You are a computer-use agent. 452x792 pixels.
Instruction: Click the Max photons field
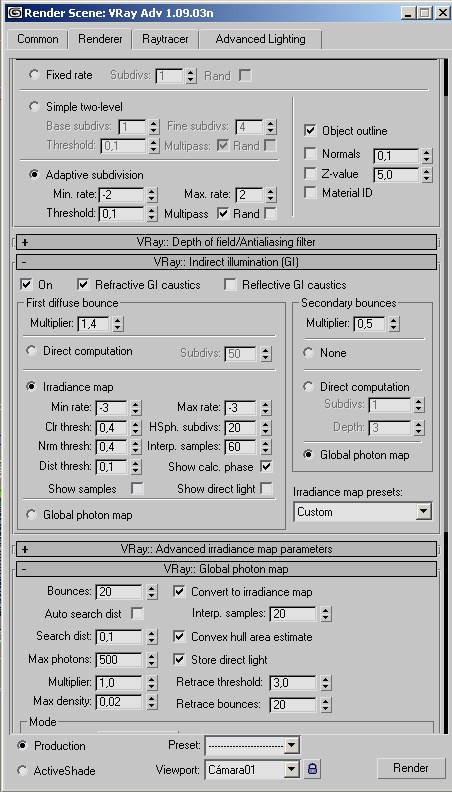(120, 659)
